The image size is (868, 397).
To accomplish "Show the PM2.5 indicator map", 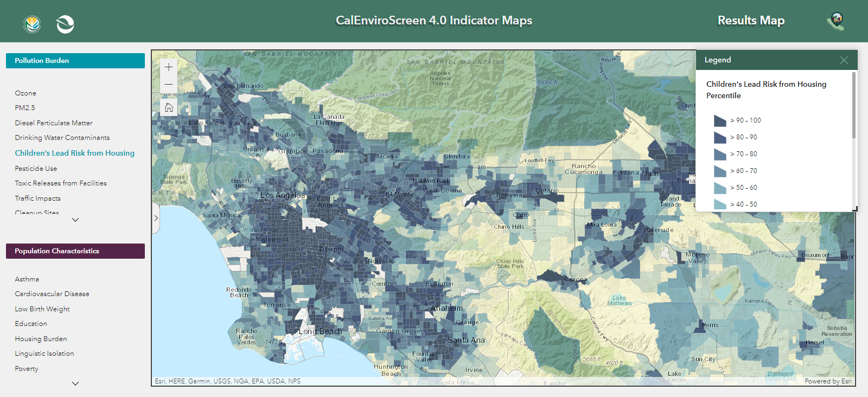I will pos(25,108).
